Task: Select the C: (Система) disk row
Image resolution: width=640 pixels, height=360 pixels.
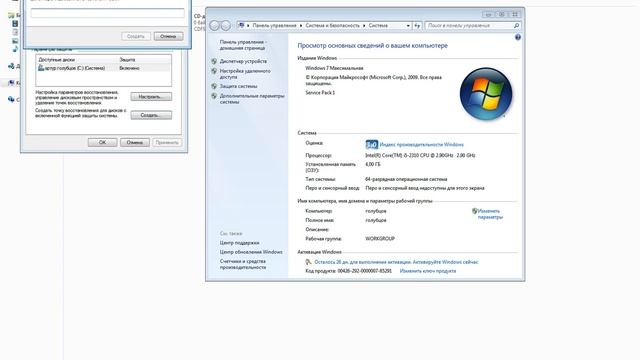Action: tap(103, 68)
